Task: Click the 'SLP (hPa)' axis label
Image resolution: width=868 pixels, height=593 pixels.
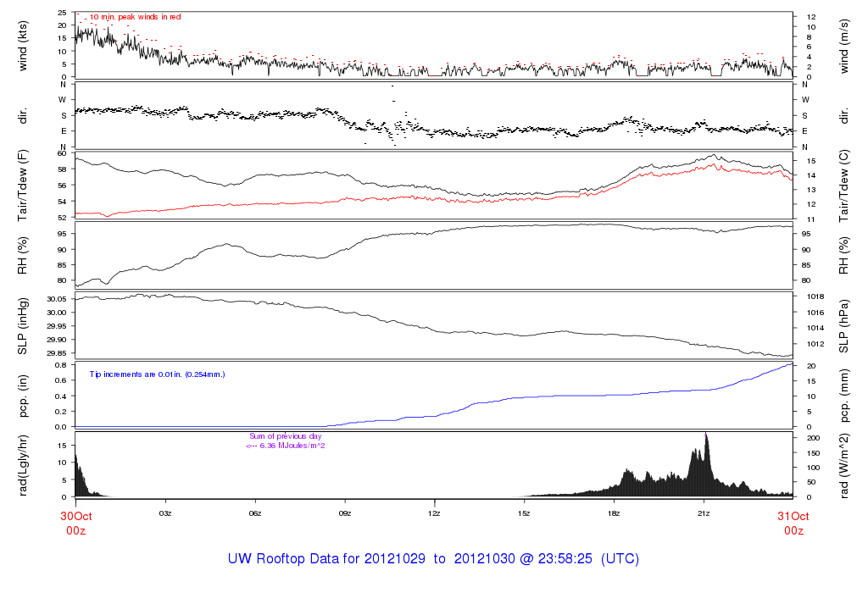Action: 843,326
